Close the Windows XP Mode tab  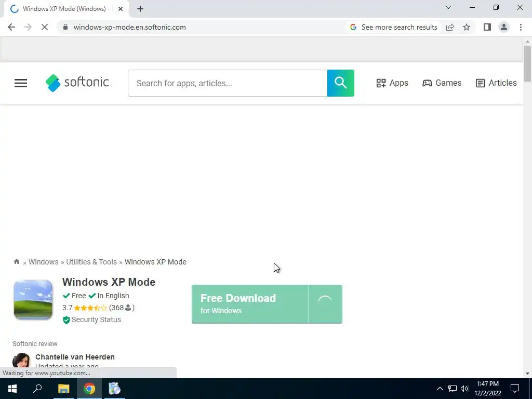(x=121, y=9)
